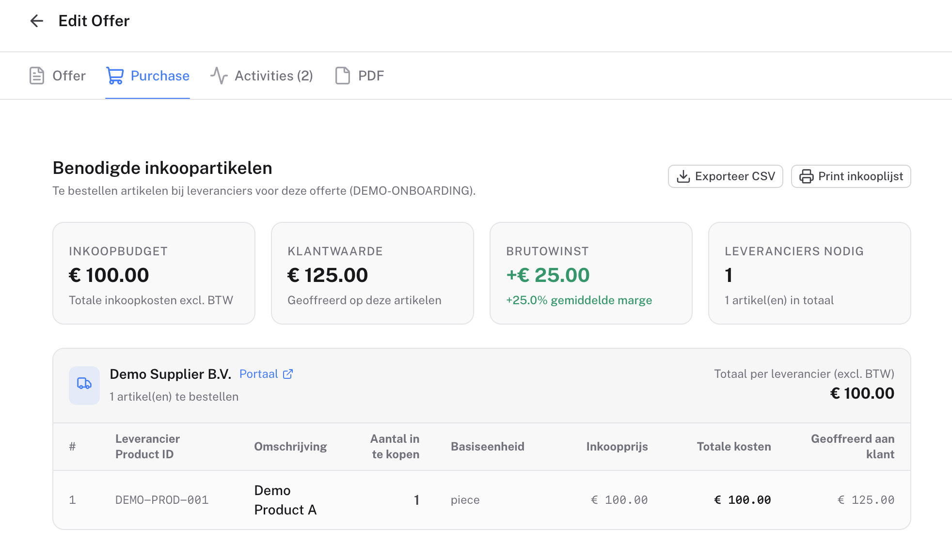Click the bold Totale kosten € 100.00 cell
952x560 pixels.
[x=743, y=500]
